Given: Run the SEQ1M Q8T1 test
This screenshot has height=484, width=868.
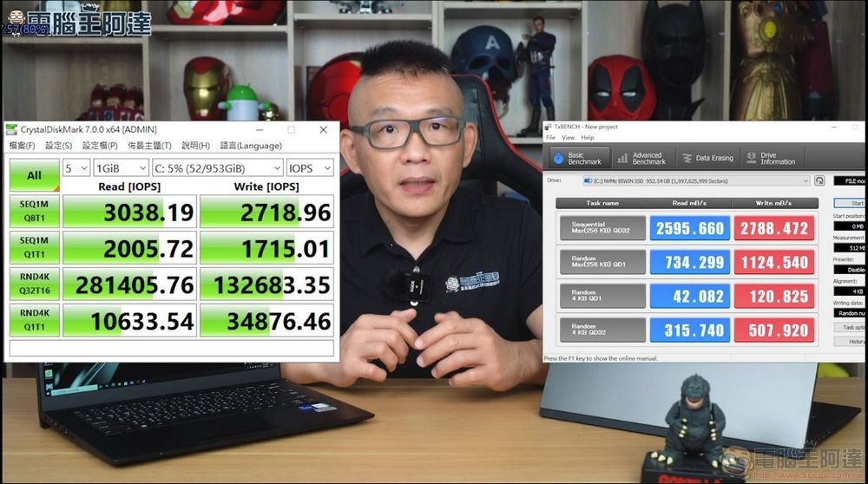Looking at the screenshot, I should coord(34,211).
